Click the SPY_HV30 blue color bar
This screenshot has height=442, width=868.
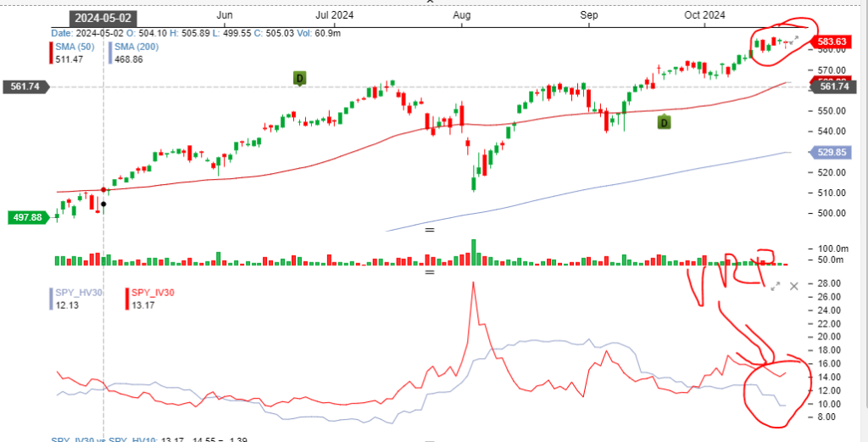pos(52,299)
